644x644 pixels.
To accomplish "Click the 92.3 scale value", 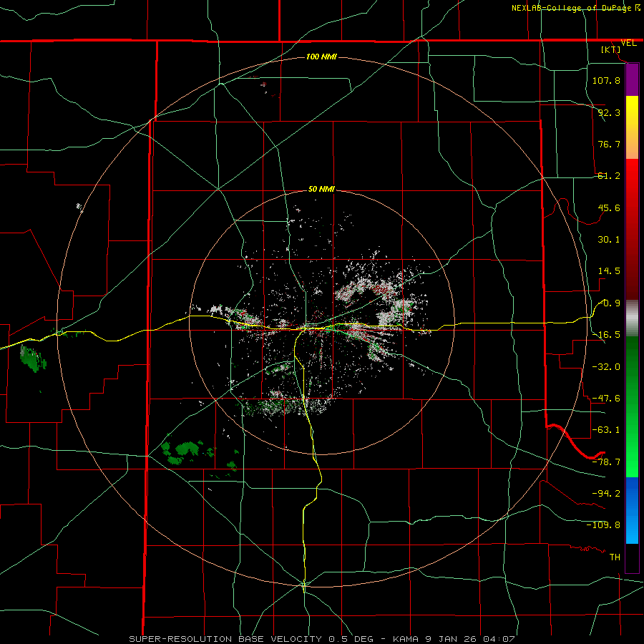I will (x=609, y=112).
